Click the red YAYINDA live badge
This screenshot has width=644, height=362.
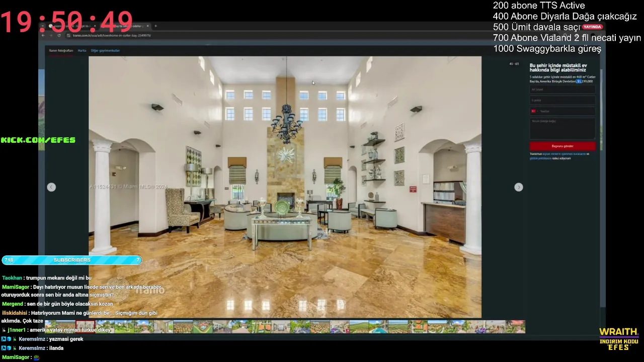[592, 27]
